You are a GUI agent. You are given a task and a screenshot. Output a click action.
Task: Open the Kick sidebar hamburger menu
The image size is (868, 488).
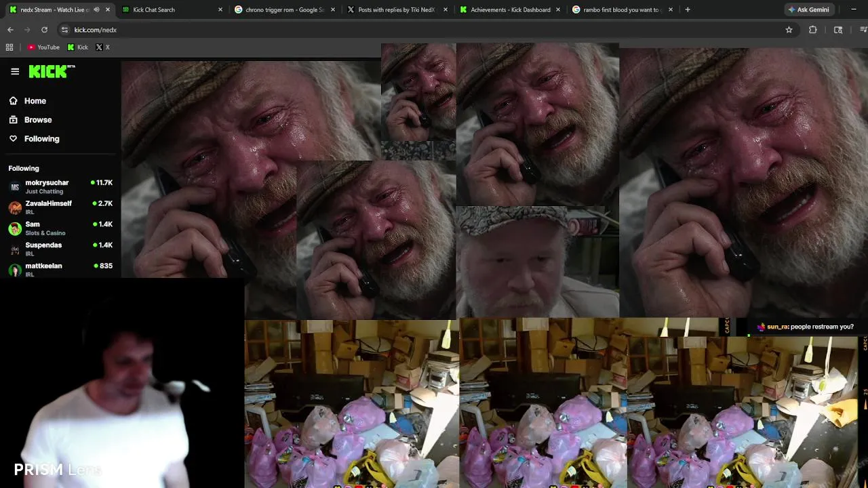click(x=15, y=71)
